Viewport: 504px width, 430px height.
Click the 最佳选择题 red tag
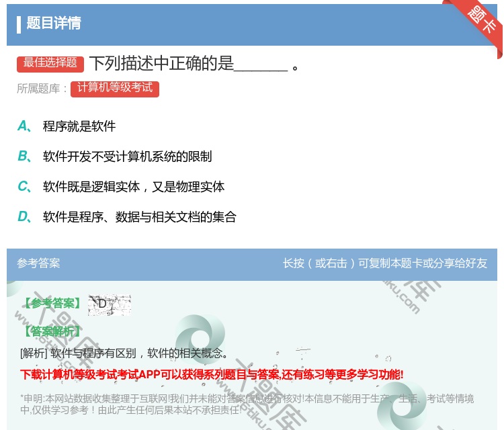tap(50, 63)
